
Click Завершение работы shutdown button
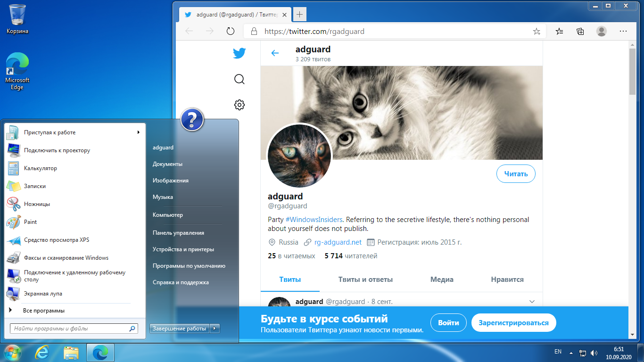pos(180,329)
